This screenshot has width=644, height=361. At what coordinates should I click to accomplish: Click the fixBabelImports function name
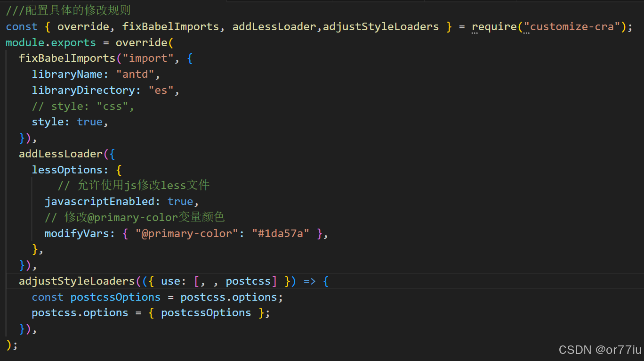click(x=66, y=58)
